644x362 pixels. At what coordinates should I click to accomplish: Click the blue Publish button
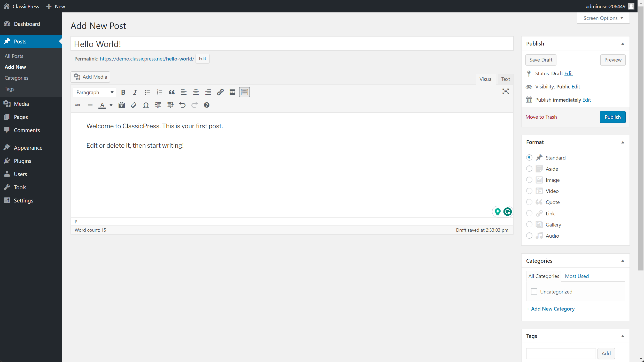[x=612, y=117]
